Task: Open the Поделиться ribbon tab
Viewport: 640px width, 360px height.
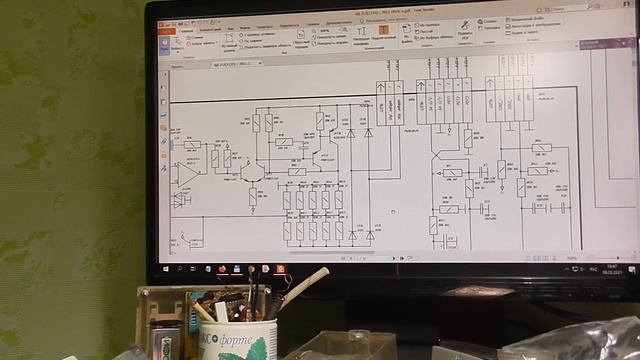Action: pos(289,26)
